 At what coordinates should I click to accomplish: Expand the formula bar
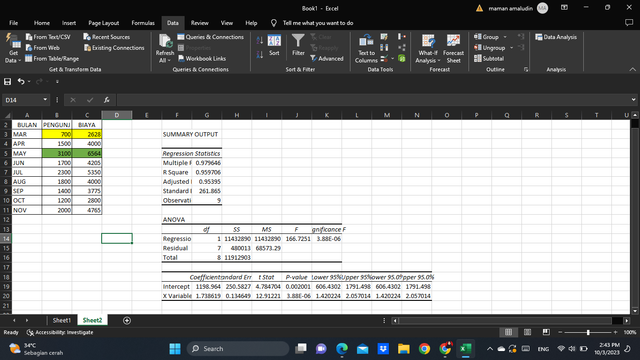[633, 100]
